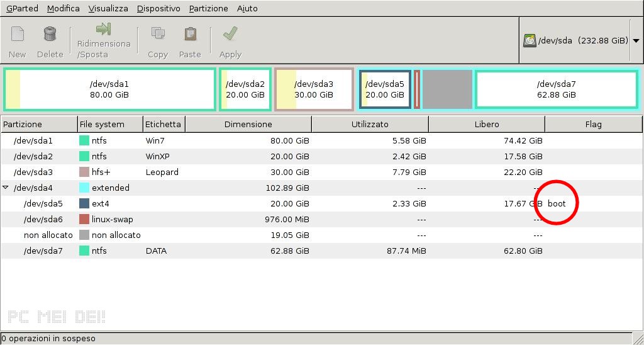Click the gray unallocated color swatch in list

tap(84, 235)
